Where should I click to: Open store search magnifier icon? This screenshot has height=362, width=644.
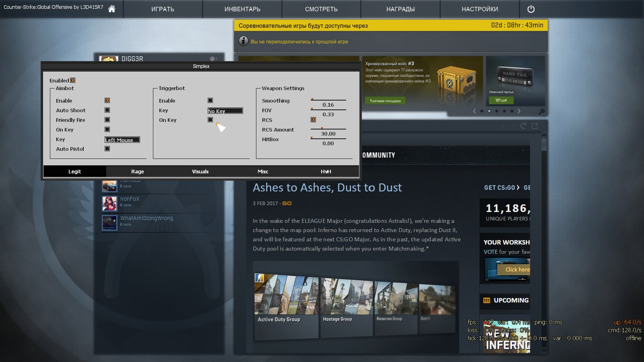coord(541,112)
